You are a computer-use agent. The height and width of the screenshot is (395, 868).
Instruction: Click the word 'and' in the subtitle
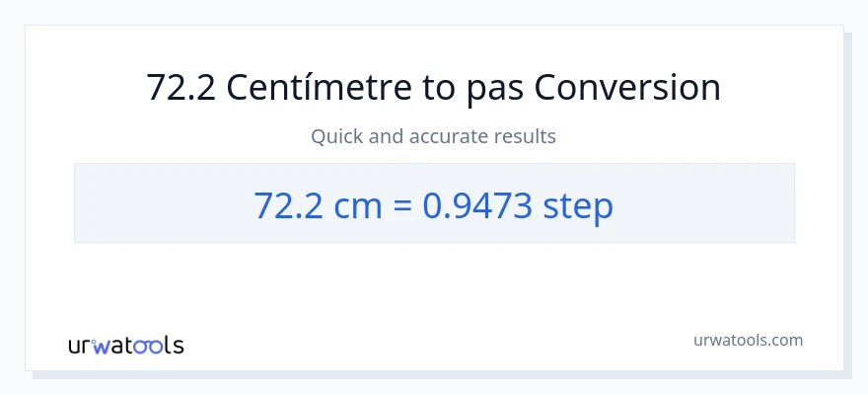pos(385,136)
